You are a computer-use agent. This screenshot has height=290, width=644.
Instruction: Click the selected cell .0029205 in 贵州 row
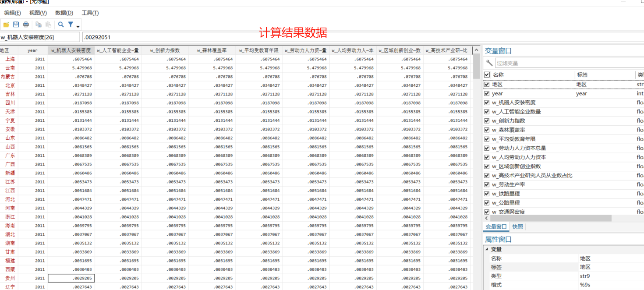pyautogui.click(x=71, y=278)
